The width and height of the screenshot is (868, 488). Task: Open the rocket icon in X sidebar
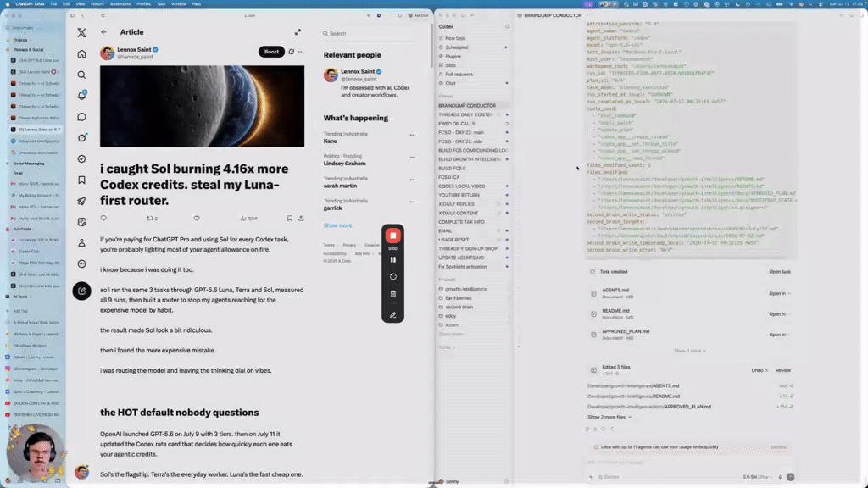pos(81,201)
